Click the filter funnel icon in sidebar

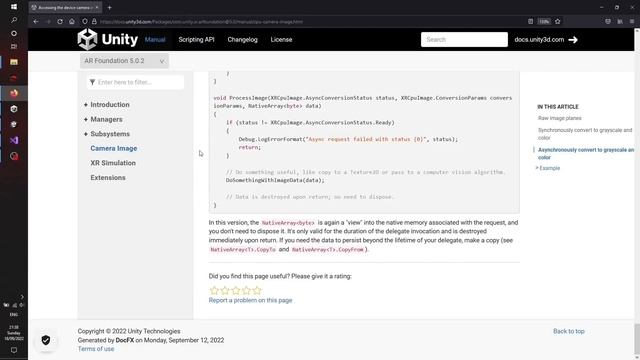(92, 82)
